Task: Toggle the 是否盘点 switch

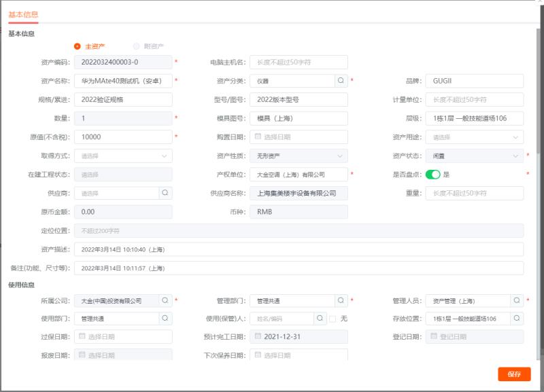Action: coord(433,175)
